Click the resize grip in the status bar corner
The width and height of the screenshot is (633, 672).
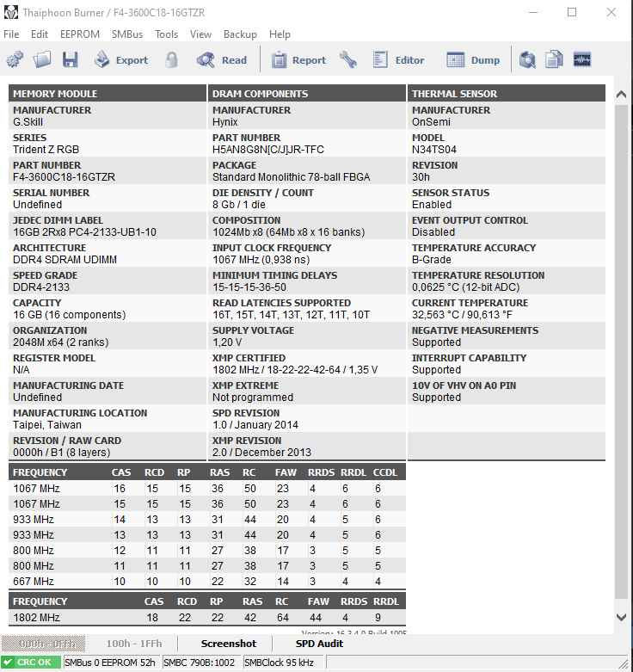[625, 664]
